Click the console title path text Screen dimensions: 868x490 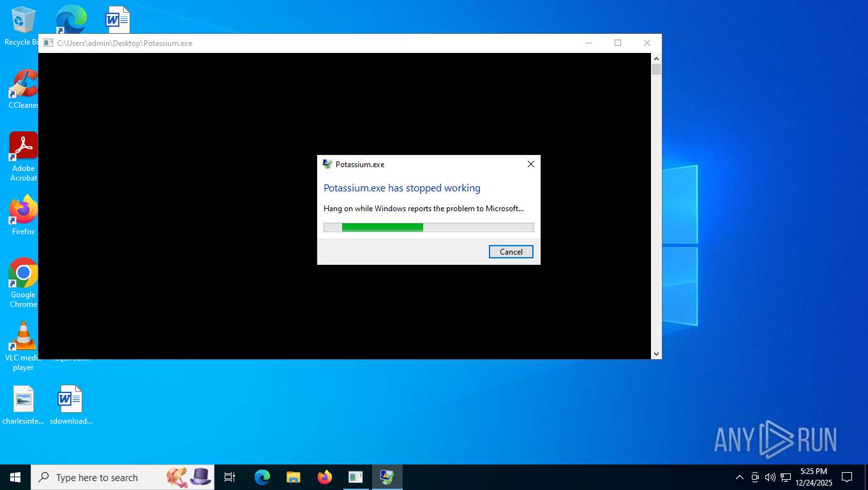[124, 43]
